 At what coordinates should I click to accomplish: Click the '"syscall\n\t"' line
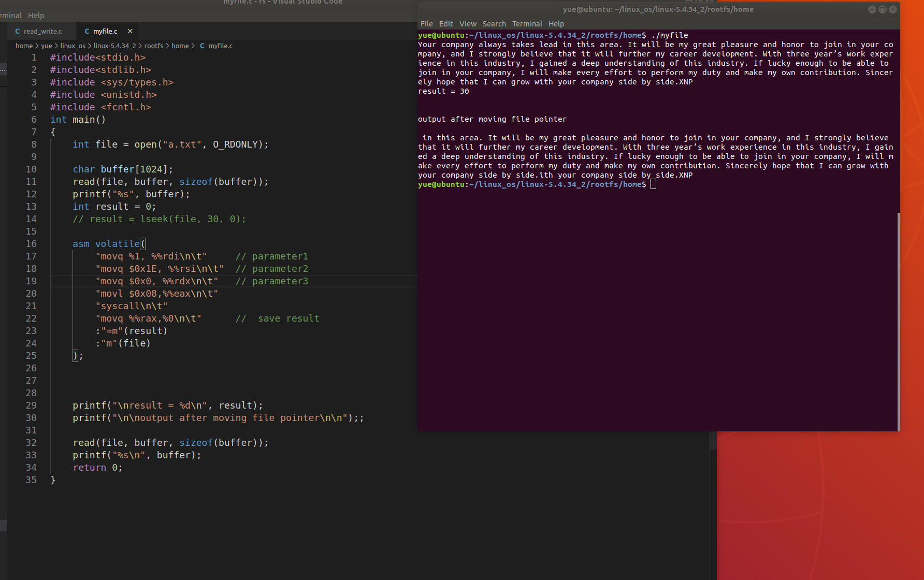coord(132,306)
